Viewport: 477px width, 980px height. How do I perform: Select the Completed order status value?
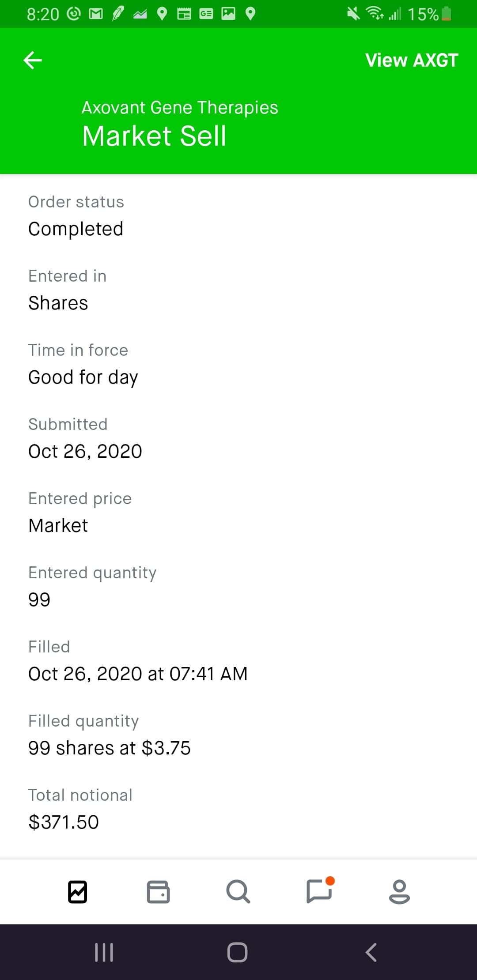(76, 229)
